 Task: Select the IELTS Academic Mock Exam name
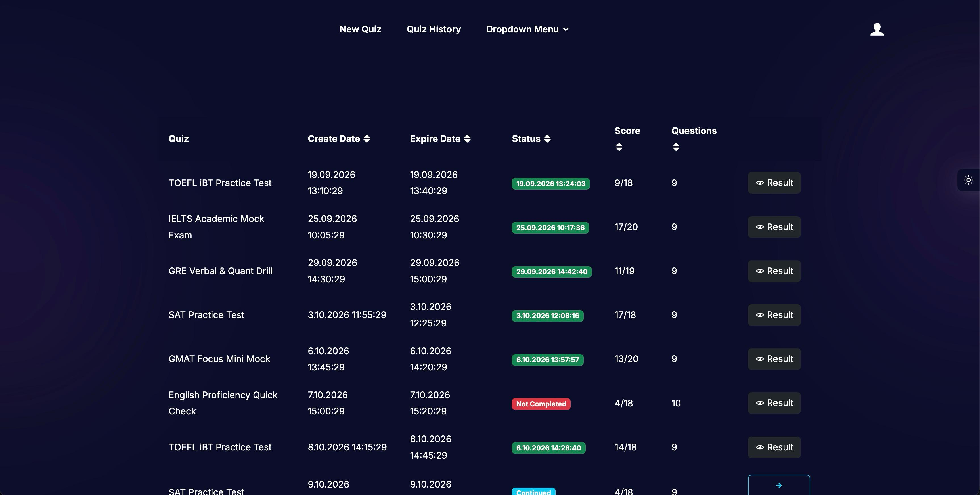point(216,227)
